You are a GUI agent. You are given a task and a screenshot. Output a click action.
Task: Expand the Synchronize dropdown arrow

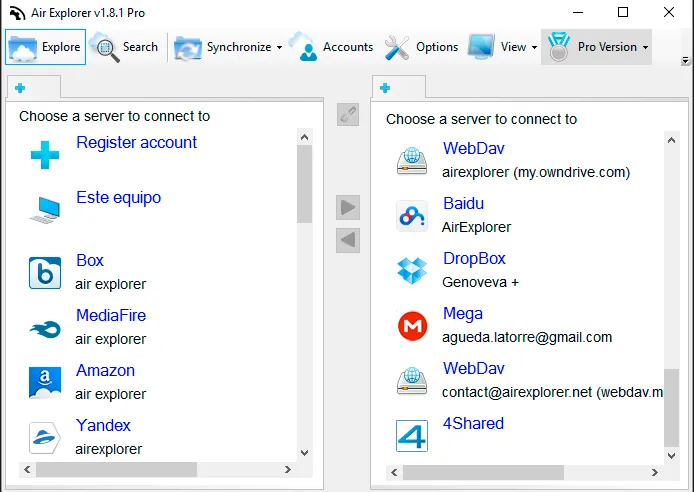point(279,47)
